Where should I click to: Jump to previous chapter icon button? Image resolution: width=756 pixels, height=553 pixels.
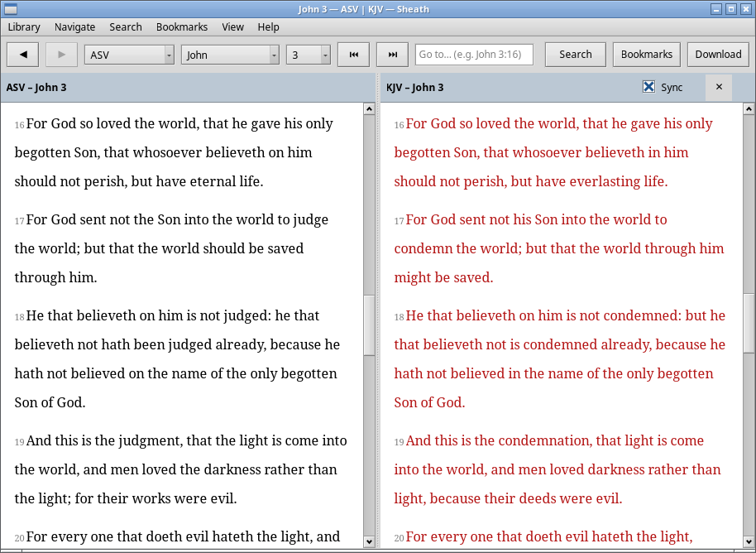(x=353, y=55)
